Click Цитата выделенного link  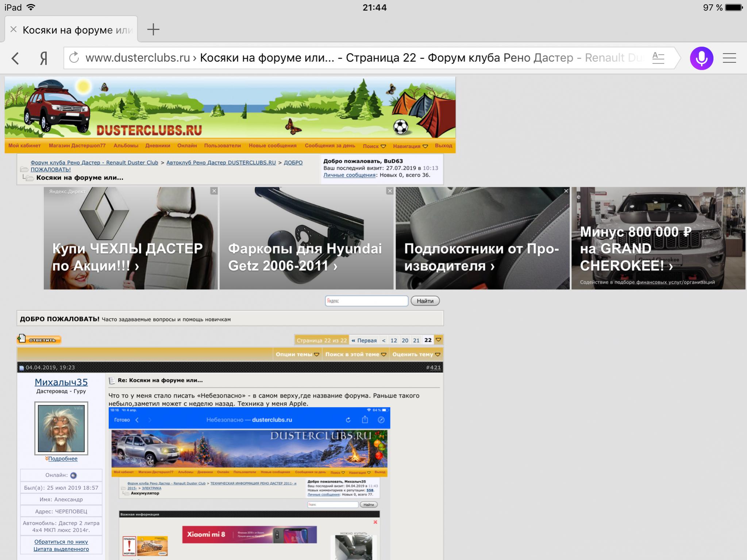click(61, 549)
